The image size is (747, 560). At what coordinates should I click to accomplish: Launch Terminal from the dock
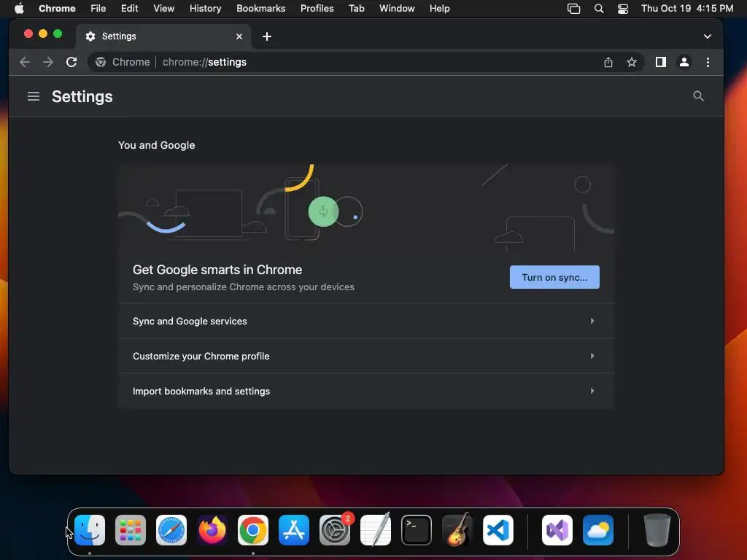pyautogui.click(x=417, y=530)
